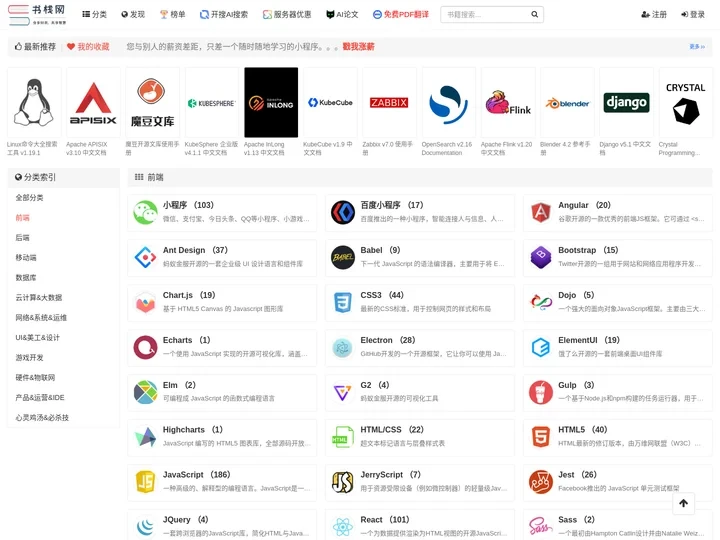Open the 分类 menu
This screenshot has width=720, height=540.
point(95,15)
